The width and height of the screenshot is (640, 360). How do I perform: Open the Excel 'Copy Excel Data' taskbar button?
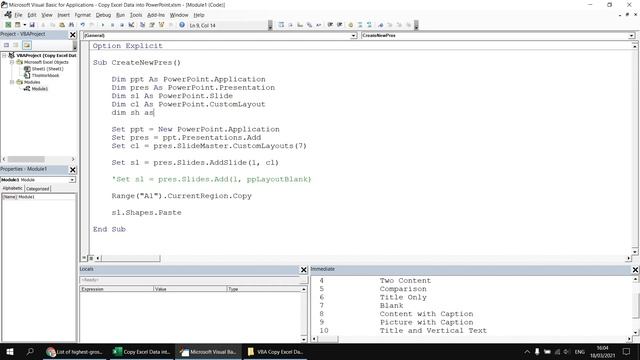(x=141, y=351)
